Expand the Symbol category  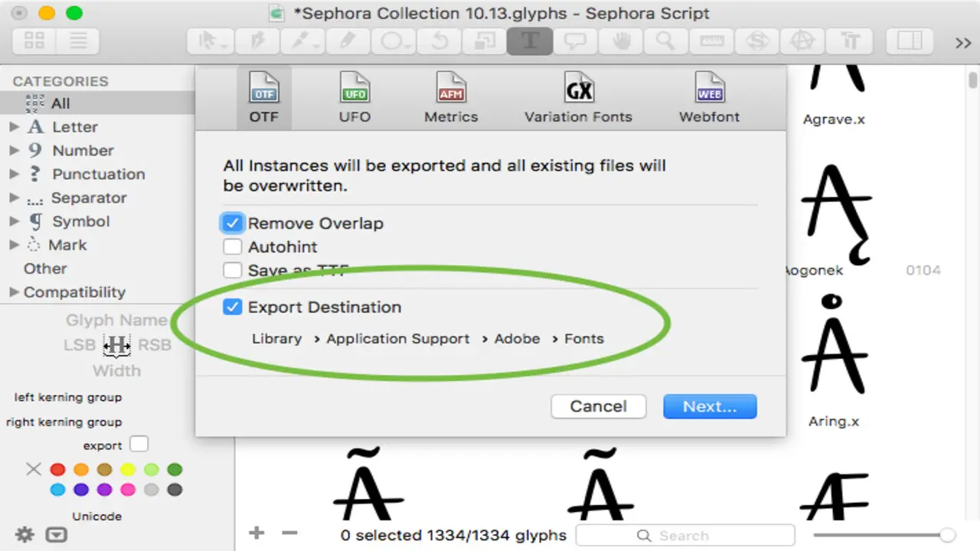pyautogui.click(x=14, y=222)
